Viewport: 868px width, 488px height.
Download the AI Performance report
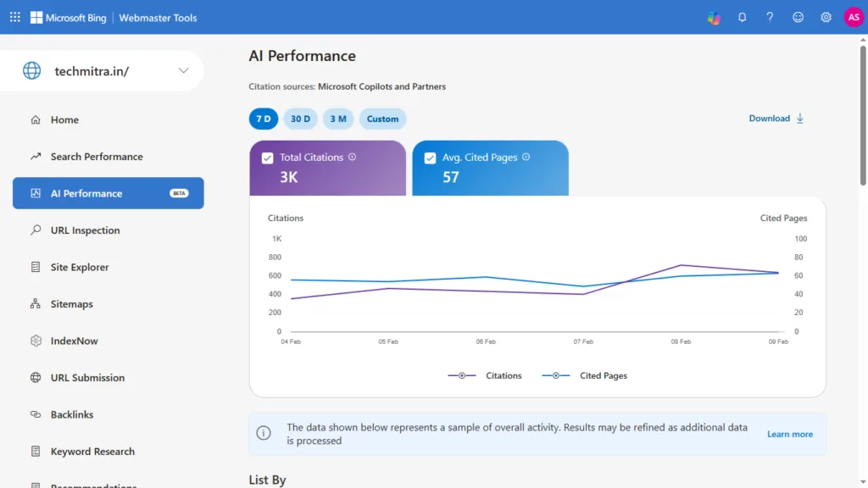[x=770, y=119]
